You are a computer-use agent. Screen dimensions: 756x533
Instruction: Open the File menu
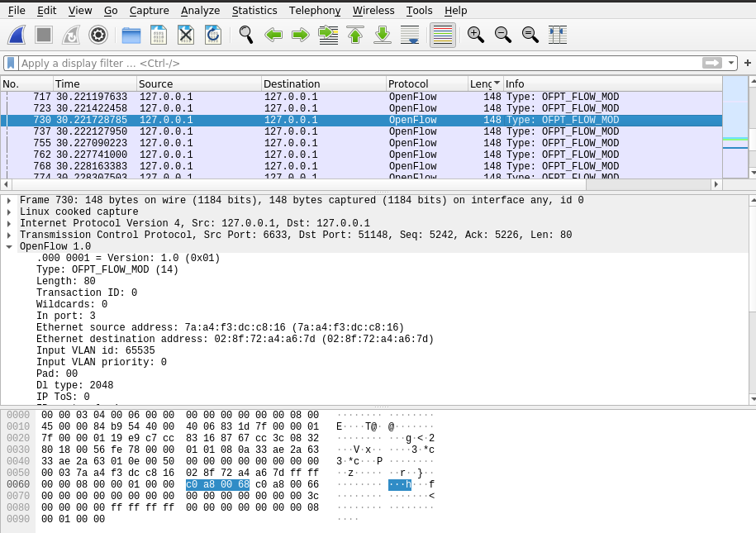(17, 10)
